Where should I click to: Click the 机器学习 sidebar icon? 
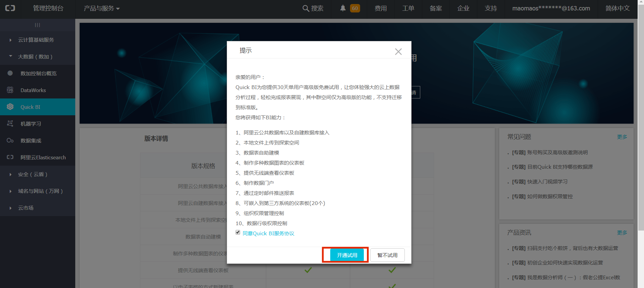pyautogui.click(x=10, y=124)
